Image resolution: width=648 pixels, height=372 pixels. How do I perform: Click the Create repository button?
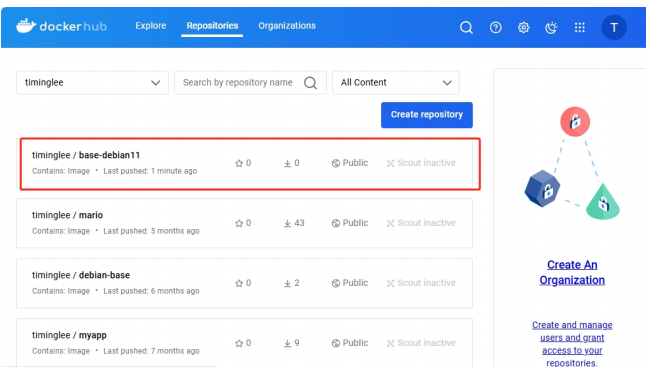(426, 114)
